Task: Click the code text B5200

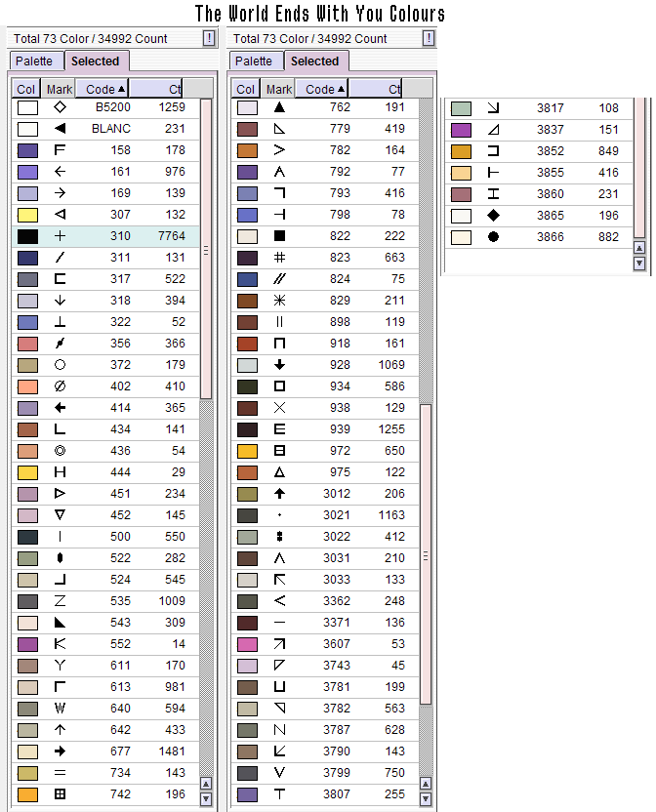Action: 113,107
